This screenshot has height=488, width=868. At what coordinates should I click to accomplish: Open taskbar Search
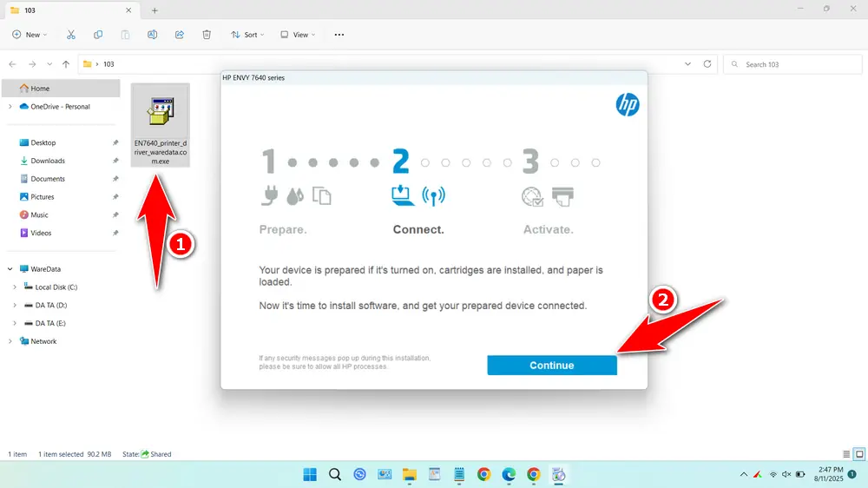pyautogui.click(x=335, y=474)
